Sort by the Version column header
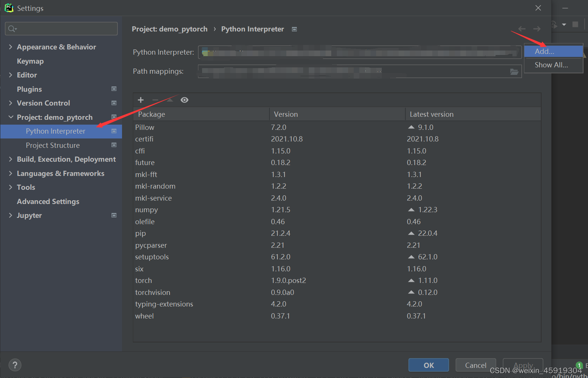The height and width of the screenshot is (378, 588). click(337, 114)
